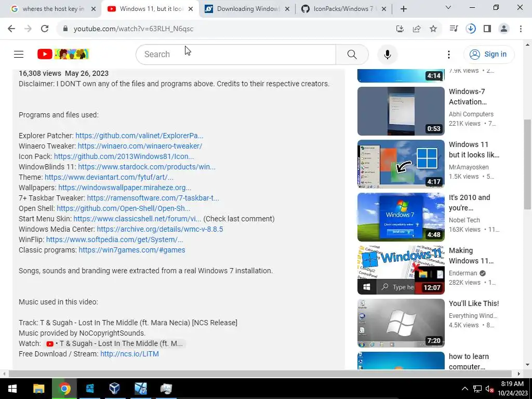This screenshot has height=399, width=532.
Task: Go back in browser history
Action: [x=11, y=29]
